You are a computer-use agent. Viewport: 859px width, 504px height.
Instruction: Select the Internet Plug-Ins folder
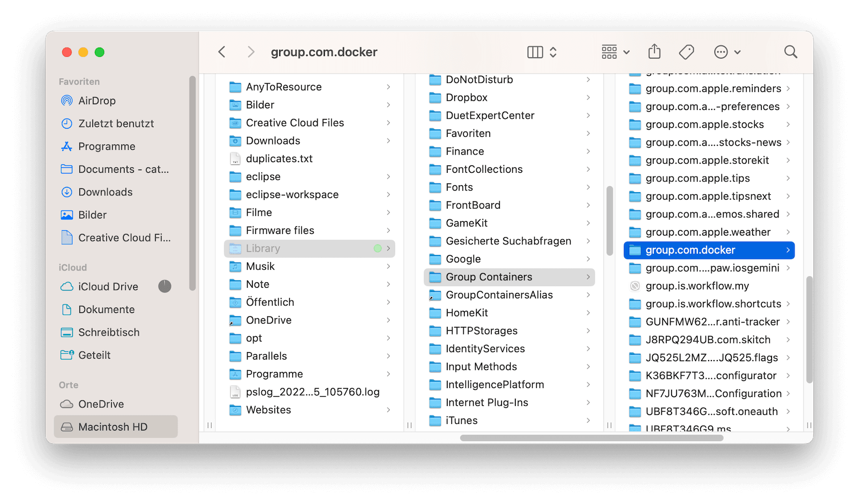click(x=509, y=403)
